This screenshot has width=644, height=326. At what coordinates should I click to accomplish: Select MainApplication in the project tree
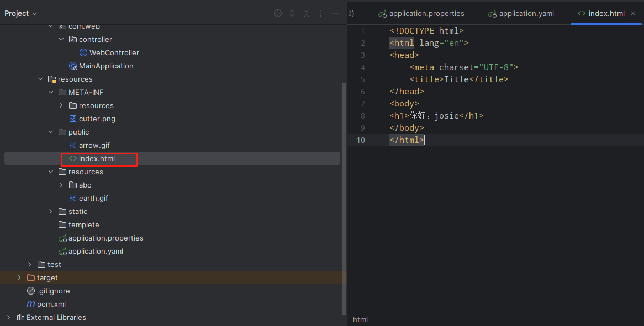(106, 66)
